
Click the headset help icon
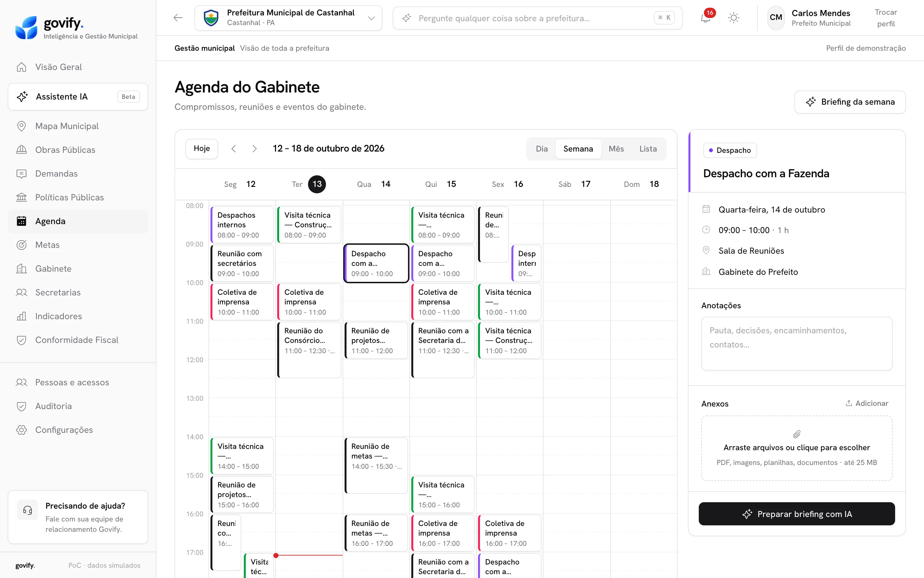click(x=28, y=510)
